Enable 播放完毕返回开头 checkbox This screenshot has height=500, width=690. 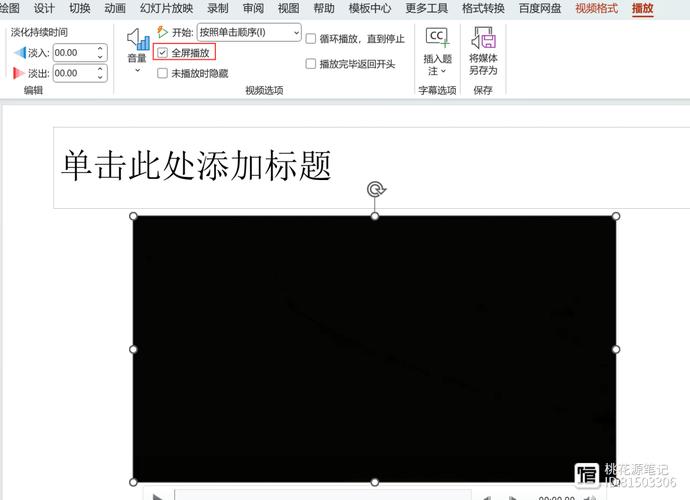(311, 64)
